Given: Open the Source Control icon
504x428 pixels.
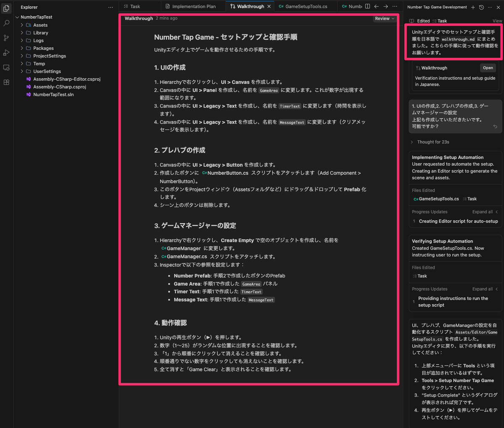Looking at the screenshot, I should click(6, 38).
